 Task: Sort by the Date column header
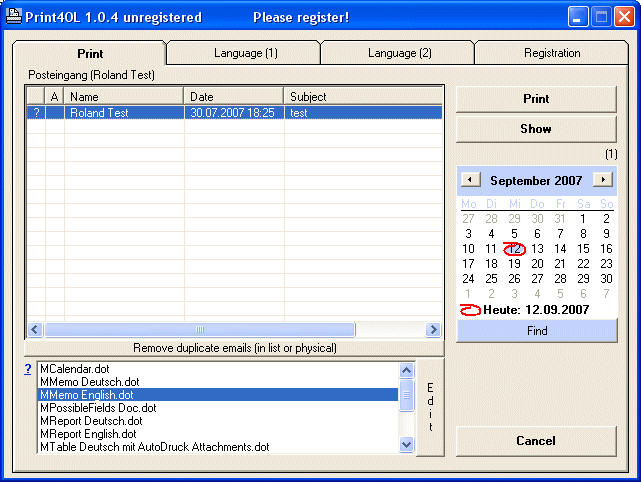tap(234, 97)
